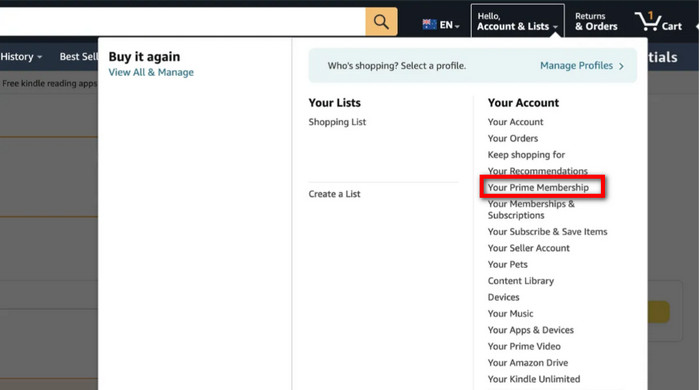Click the Who's shopping profile prompt
Image resolution: width=700 pixels, height=390 pixels.
[x=397, y=66]
